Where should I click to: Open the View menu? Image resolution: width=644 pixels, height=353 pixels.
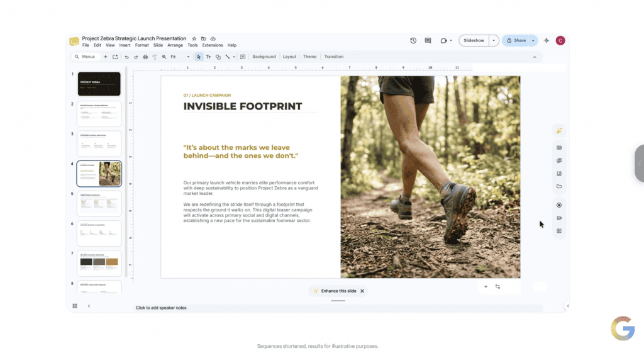pos(110,45)
